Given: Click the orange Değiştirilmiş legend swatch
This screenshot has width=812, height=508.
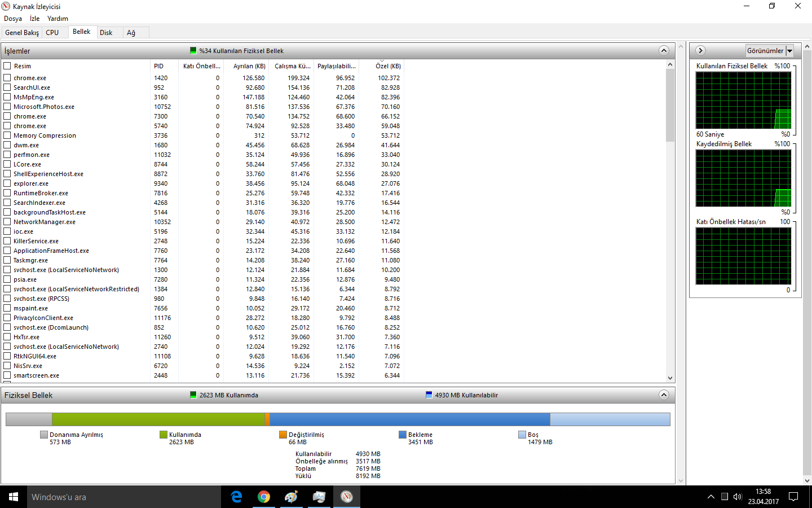Looking at the screenshot, I should coord(283,435).
